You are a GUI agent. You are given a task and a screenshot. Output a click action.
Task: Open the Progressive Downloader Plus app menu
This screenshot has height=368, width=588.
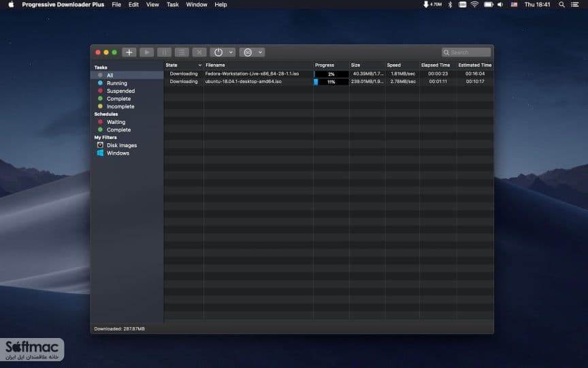pos(63,5)
